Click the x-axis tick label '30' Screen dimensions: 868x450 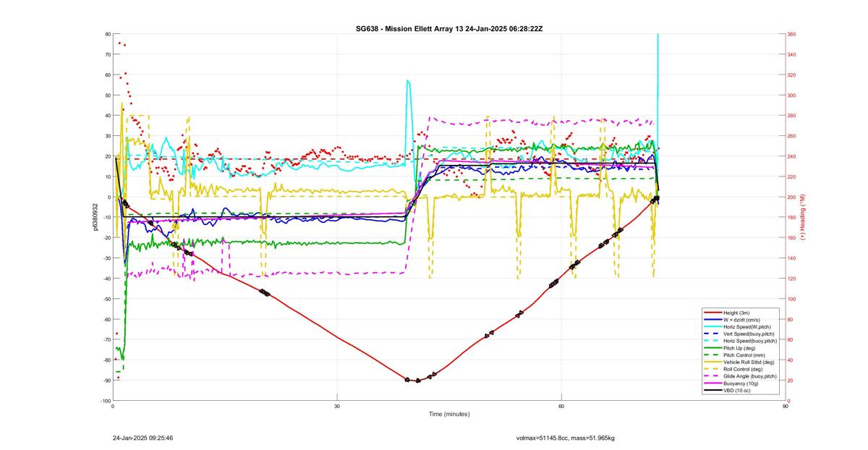pos(337,406)
